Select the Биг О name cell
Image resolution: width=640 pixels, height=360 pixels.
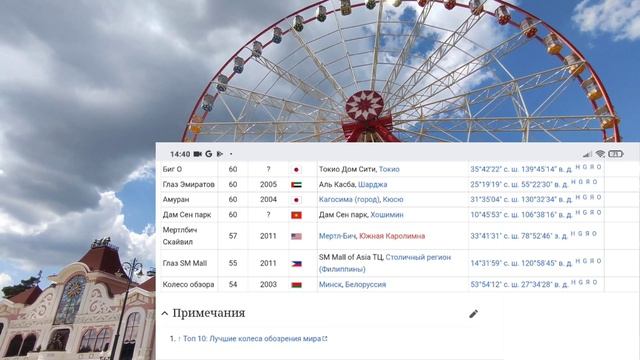coord(189,169)
